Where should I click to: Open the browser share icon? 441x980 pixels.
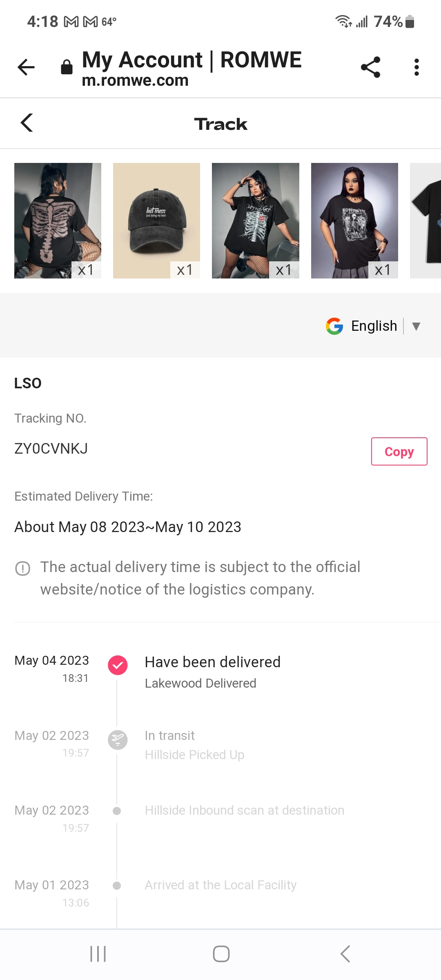coord(370,67)
